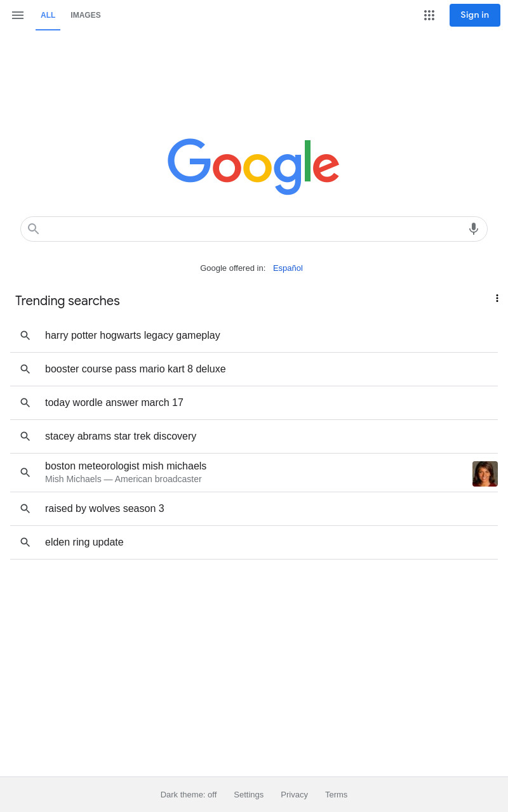Open the hamburger main menu
Screen dimensions: 508x812
click(18, 15)
